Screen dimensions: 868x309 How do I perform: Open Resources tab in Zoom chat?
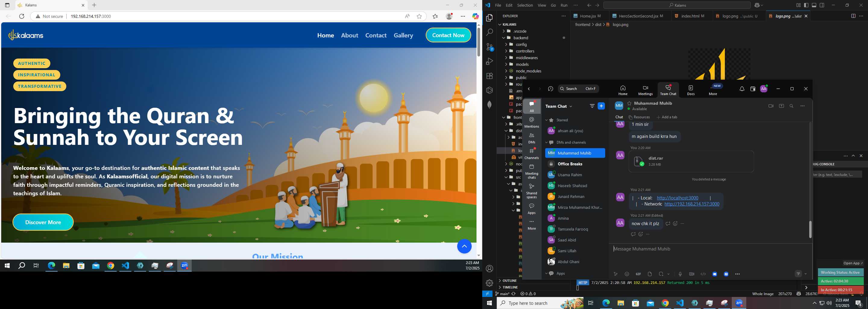coord(639,117)
